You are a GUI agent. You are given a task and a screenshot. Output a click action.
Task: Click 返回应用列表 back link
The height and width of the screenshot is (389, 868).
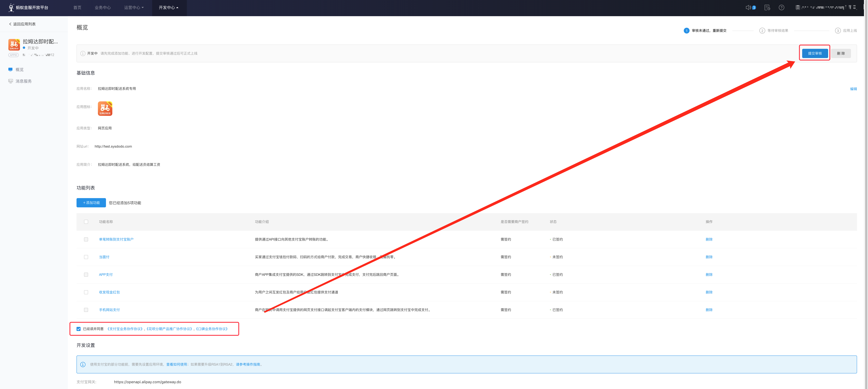pos(22,24)
